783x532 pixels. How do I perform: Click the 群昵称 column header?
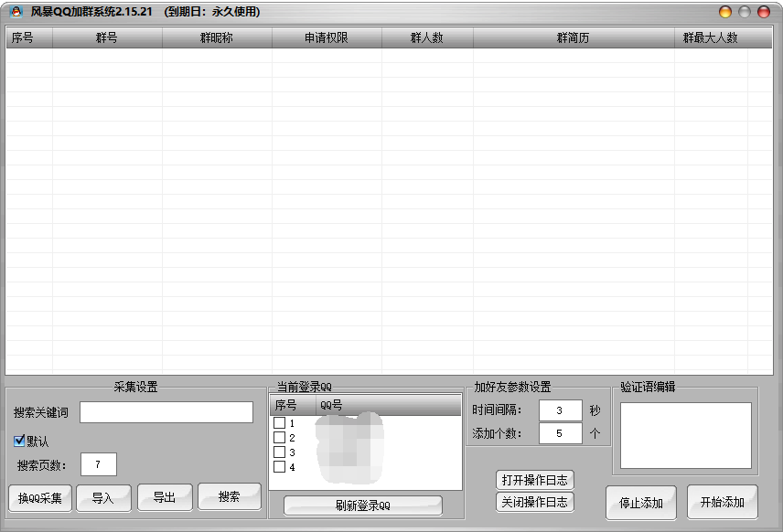[217, 37]
